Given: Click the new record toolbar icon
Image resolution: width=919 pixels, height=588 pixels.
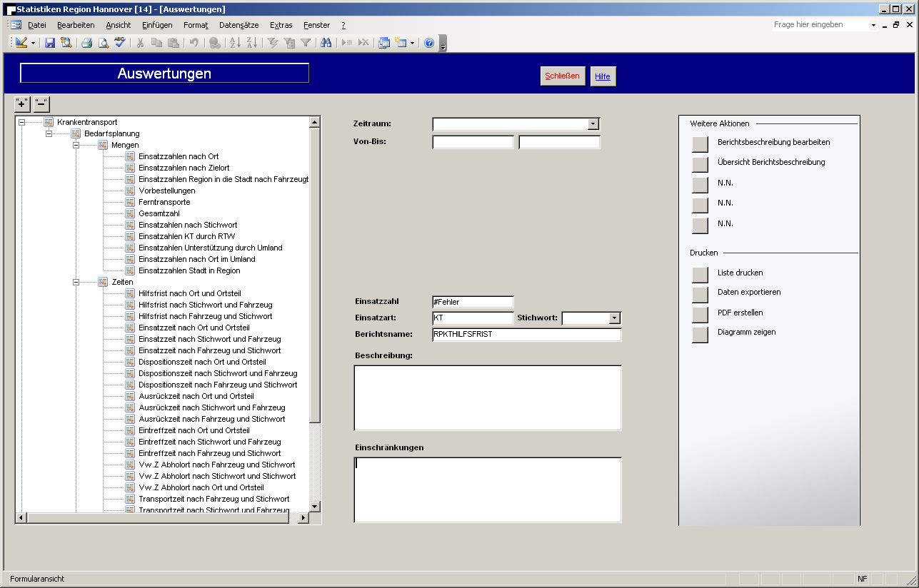Looking at the screenshot, I should pyautogui.click(x=347, y=43).
